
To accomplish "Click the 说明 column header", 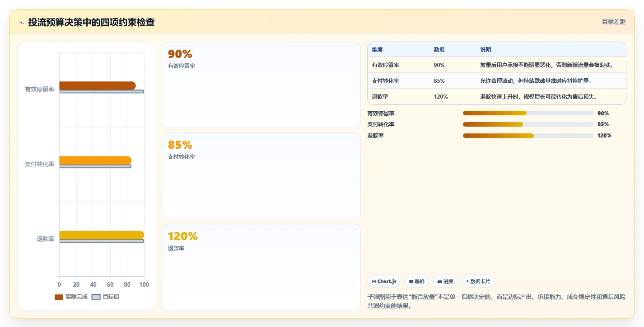I will (x=485, y=49).
